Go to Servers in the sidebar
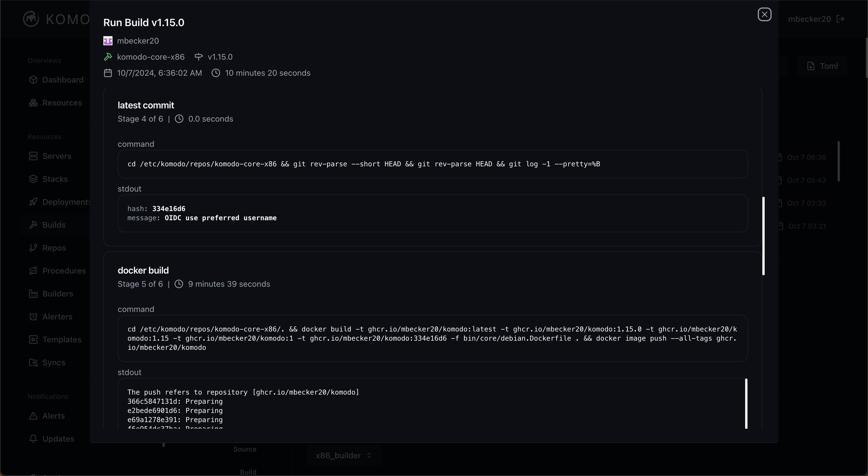The height and width of the screenshot is (476, 868). point(57,156)
